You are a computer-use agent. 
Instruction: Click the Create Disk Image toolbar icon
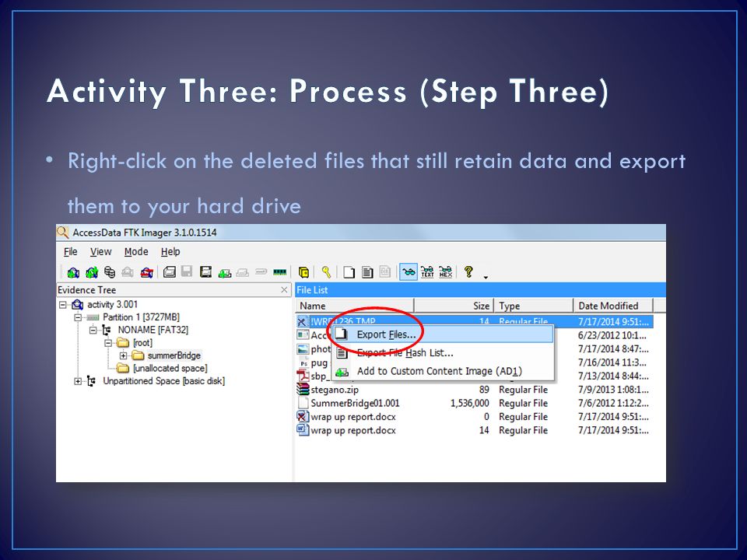[x=169, y=272]
